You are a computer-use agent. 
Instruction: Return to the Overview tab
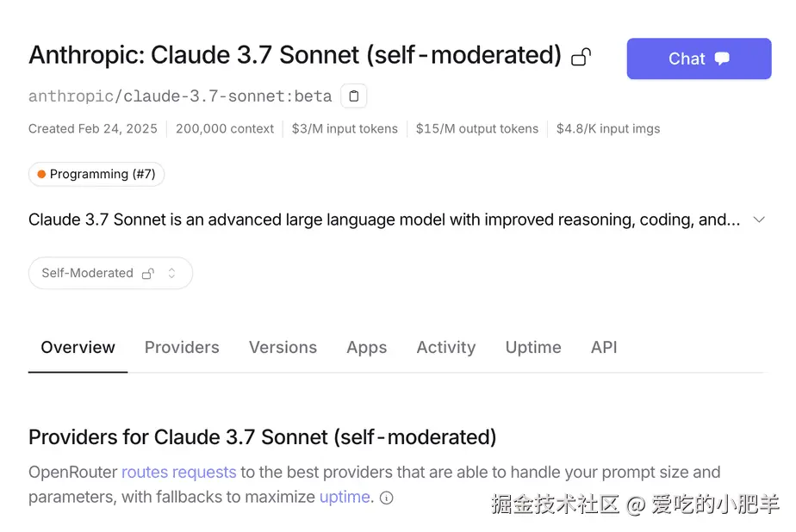click(x=78, y=347)
